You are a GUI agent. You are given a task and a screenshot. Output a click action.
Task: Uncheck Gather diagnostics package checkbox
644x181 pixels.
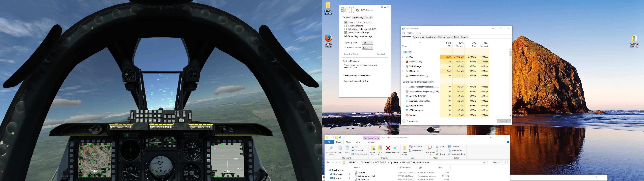tap(345, 37)
